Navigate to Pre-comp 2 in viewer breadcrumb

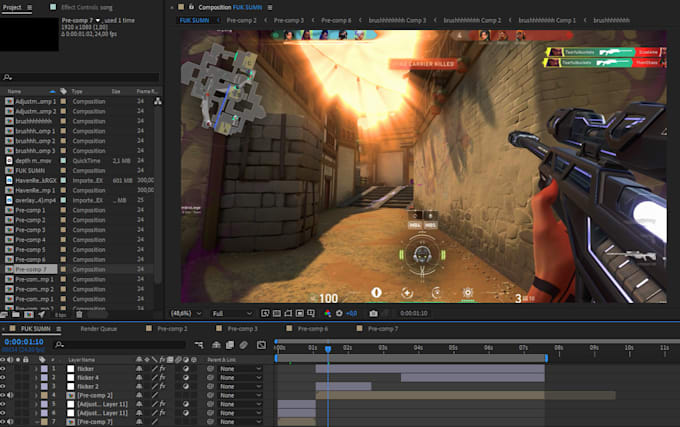tap(242, 20)
